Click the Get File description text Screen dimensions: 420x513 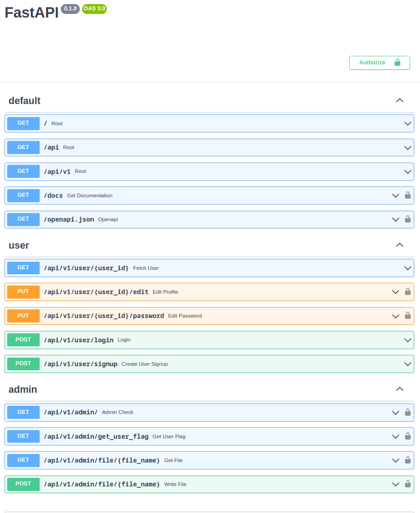point(173,460)
